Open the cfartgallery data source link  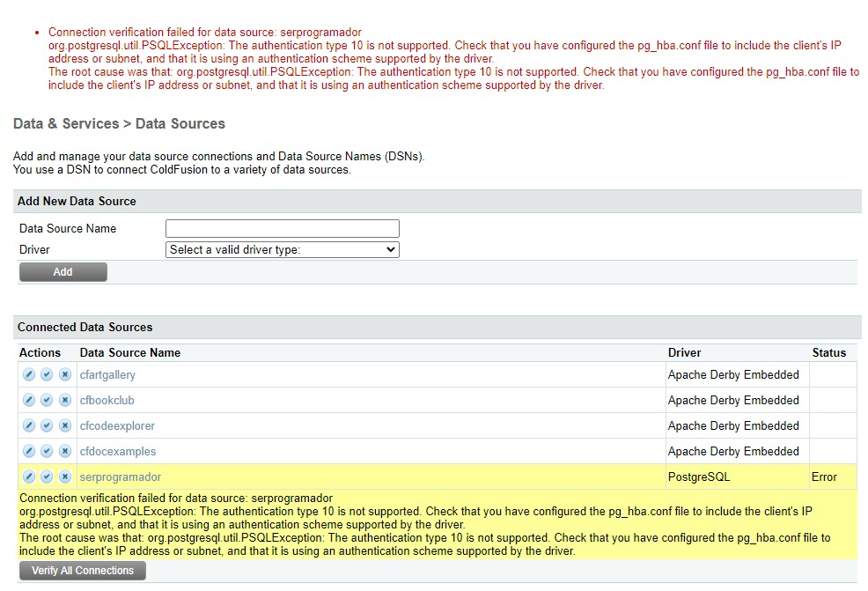pyautogui.click(x=107, y=375)
